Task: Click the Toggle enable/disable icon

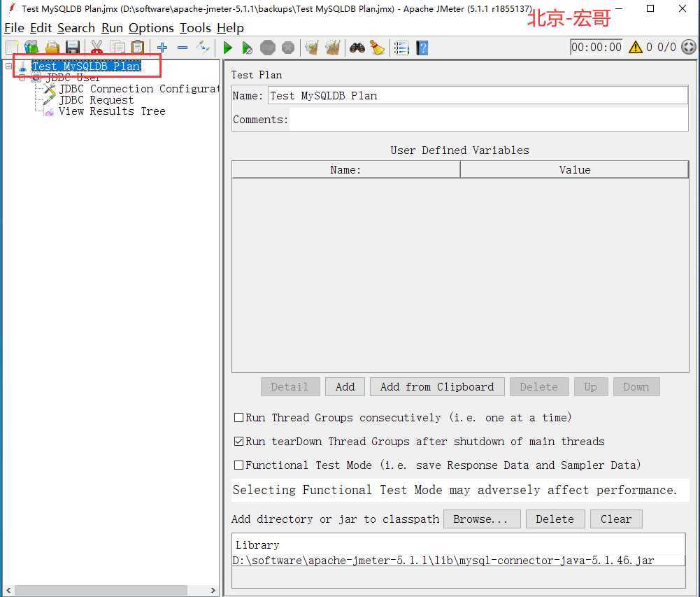Action: tap(203, 48)
